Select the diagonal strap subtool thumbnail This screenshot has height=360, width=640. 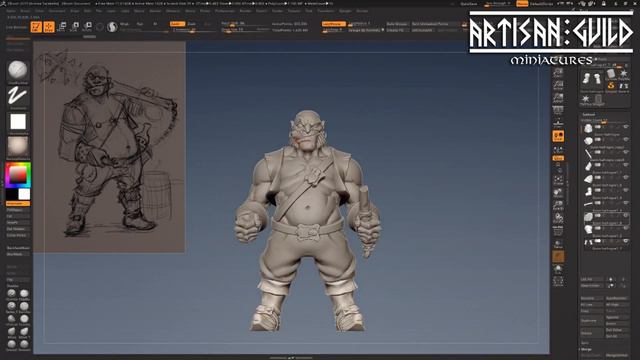[x=588, y=154]
